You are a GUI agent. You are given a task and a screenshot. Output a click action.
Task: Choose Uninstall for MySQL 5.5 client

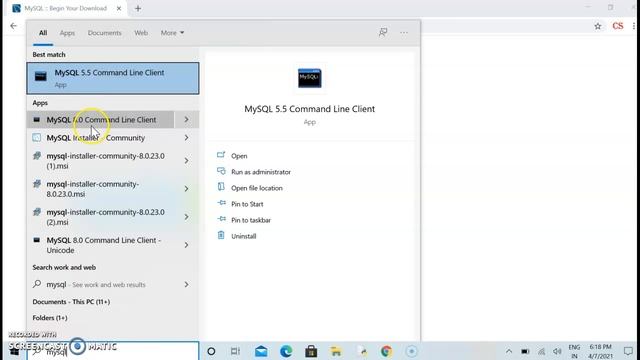(x=244, y=236)
